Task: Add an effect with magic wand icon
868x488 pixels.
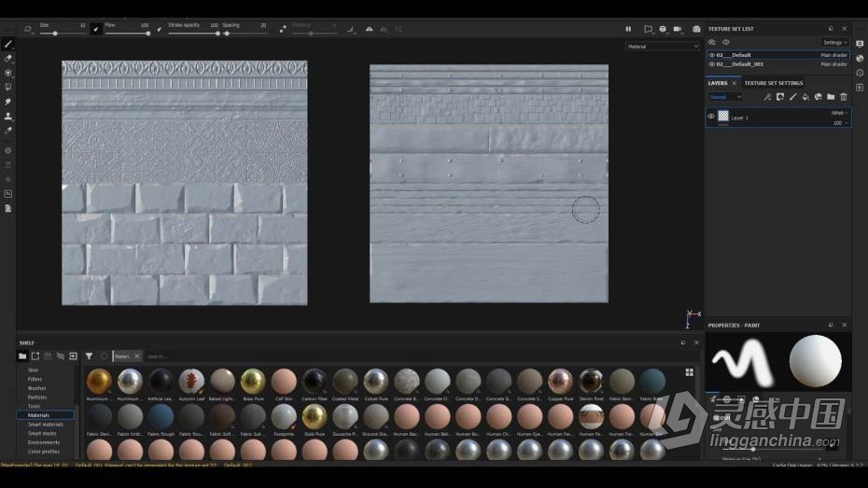Action: tap(767, 97)
